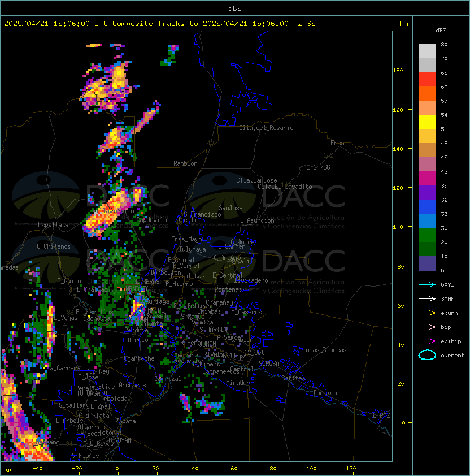
Task: Click the cyan 'current' ellipse symbol
Action: click(x=427, y=355)
